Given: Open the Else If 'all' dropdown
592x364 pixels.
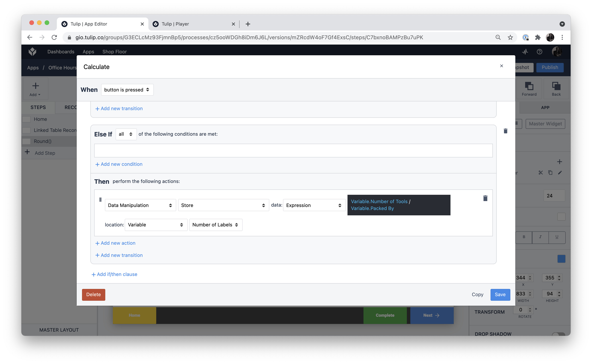Looking at the screenshot, I should coord(126,134).
